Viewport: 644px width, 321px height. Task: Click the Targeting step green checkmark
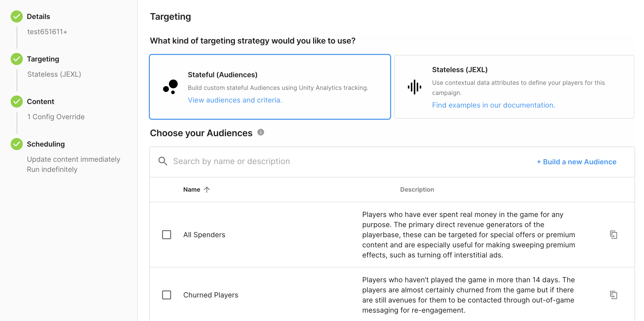click(17, 59)
